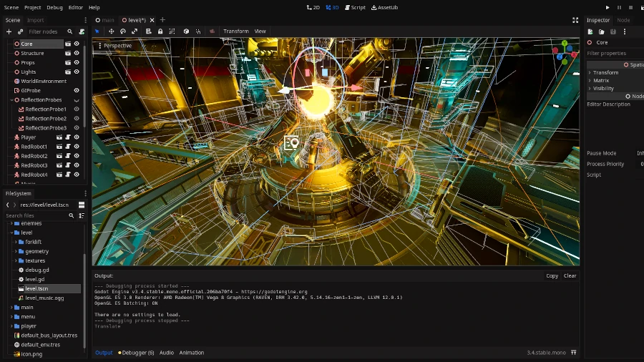Click the add new node plus icon
The height and width of the screenshot is (362, 644).
point(9,31)
